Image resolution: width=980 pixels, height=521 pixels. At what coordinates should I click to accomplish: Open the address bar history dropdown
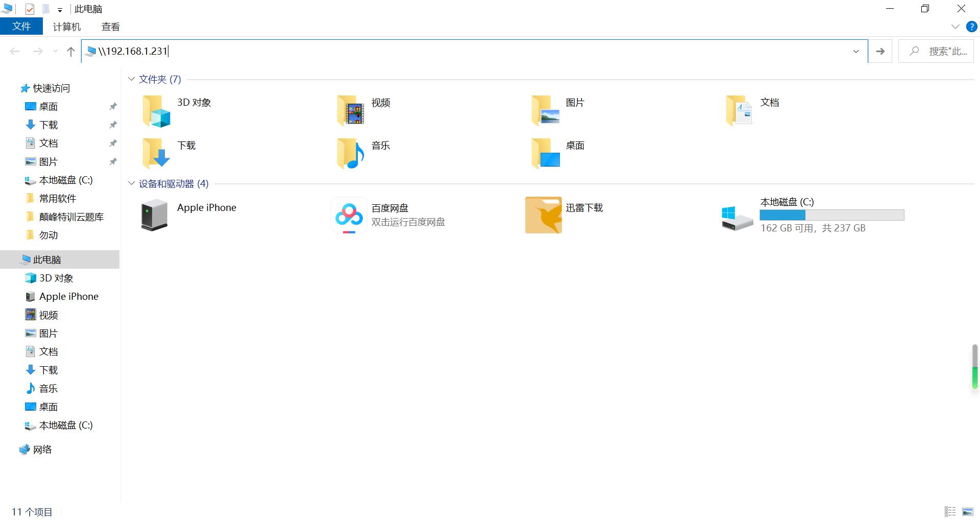(x=856, y=51)
